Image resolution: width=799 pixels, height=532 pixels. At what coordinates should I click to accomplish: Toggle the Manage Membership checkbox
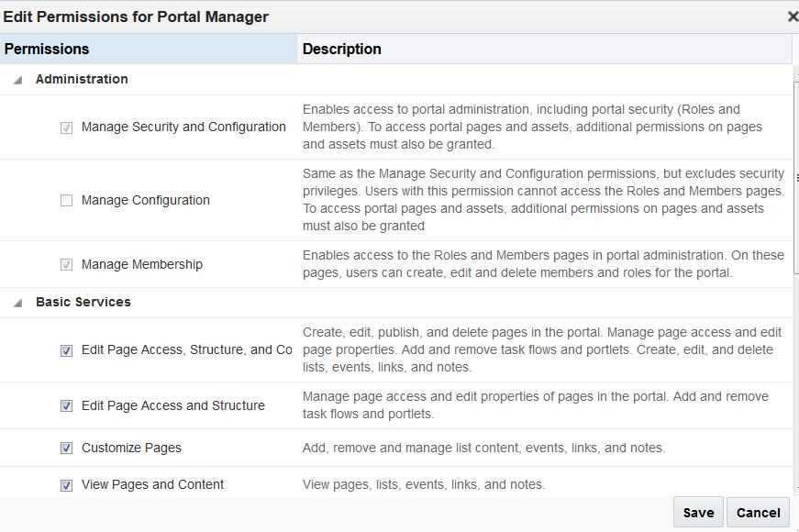pyautogui.click(x=66, y=265)
